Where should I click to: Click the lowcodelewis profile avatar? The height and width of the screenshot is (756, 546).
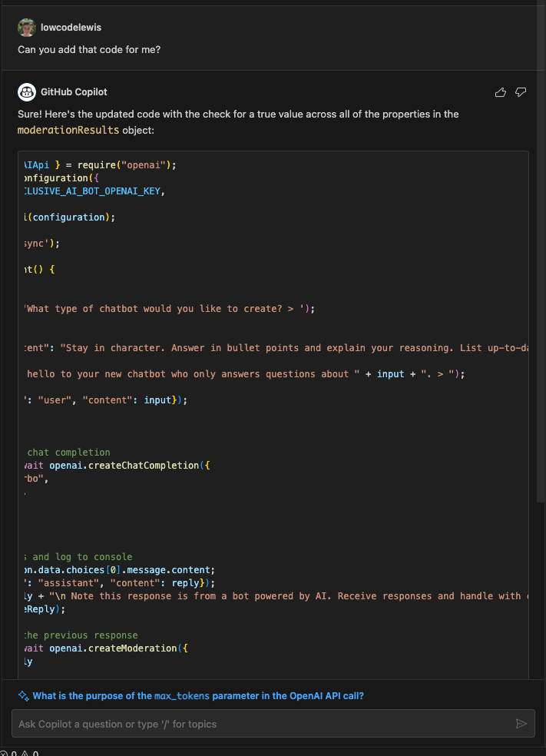(27, 28)
